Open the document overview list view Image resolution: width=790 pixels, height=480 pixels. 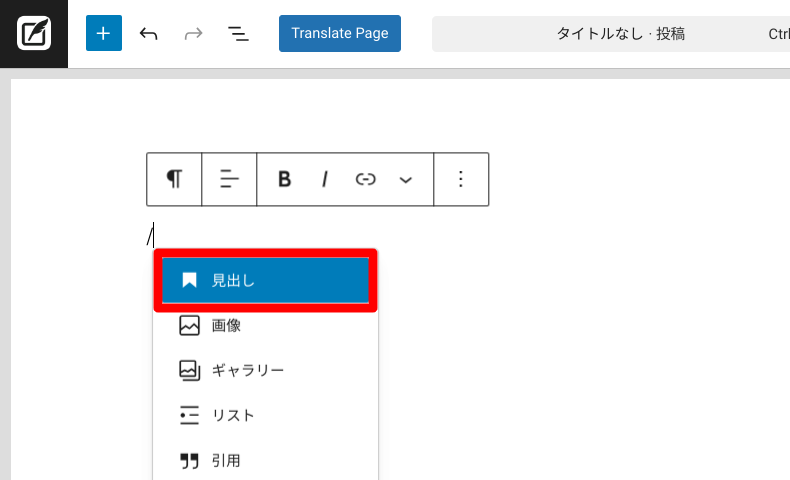(x=238, y=34)
